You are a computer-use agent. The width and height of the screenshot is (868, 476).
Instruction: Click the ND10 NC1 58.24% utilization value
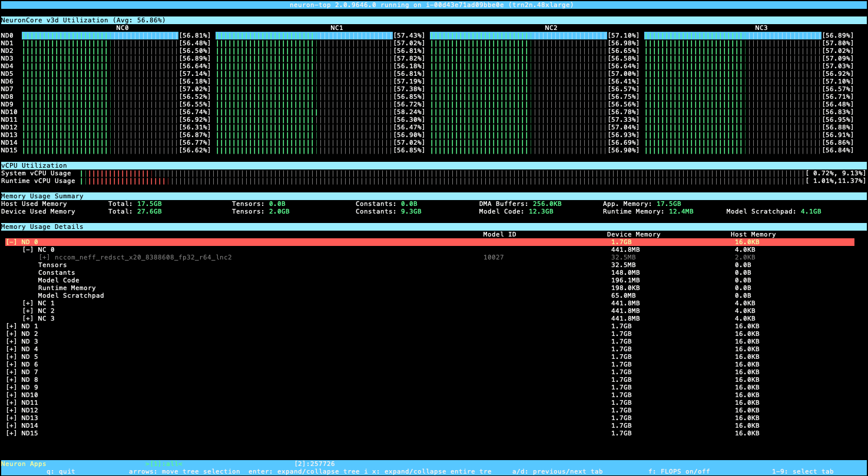pos(409,112)
